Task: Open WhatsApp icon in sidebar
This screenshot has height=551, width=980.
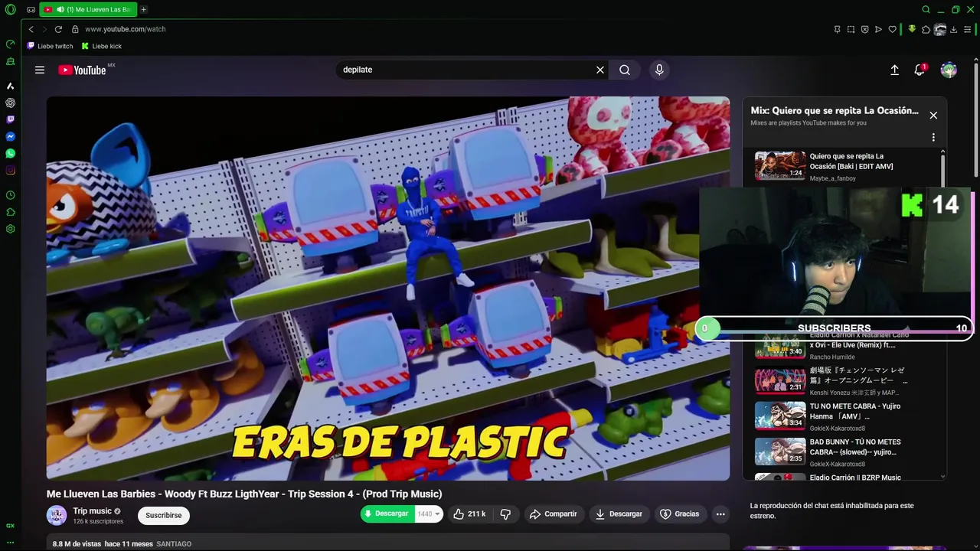Action: coord(11,153)
